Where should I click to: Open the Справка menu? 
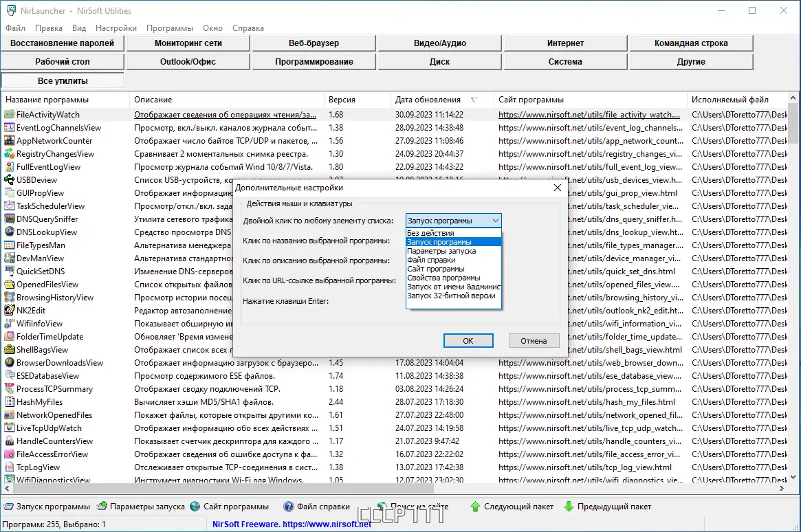[x=248, y=28]
